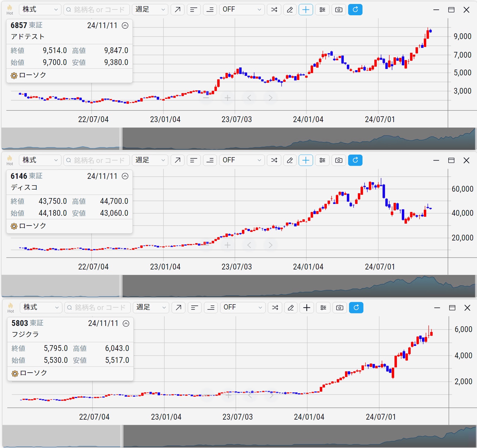Screen dimensions: 477x448
Task: Click right-align lines icon in Advantest window
Action: point(210,9)
